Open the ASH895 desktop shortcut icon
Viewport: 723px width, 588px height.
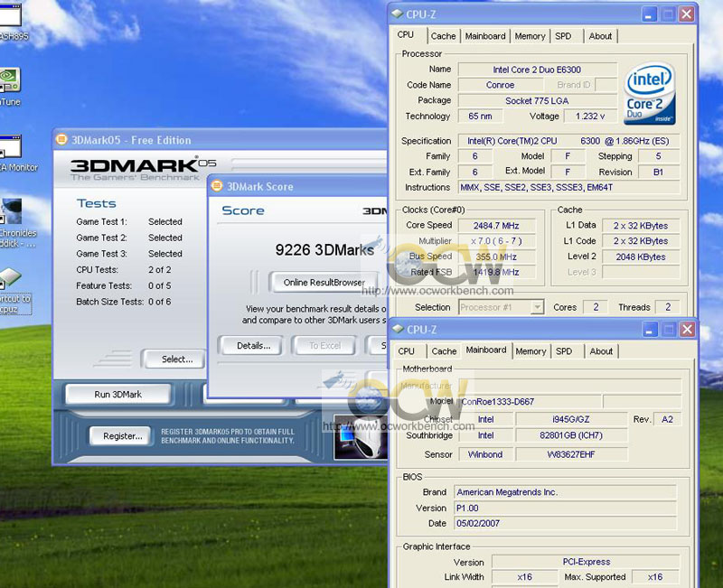[x=10, y=15]
